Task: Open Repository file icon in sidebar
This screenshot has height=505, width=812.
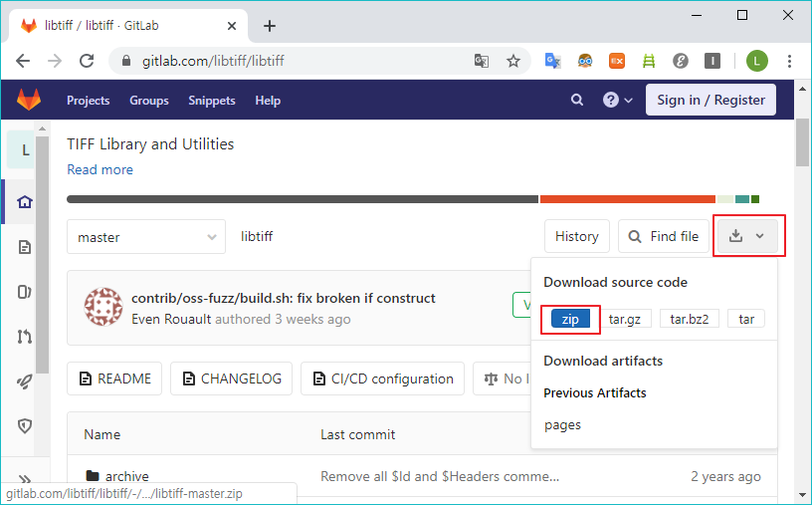Action: point(24,247)
